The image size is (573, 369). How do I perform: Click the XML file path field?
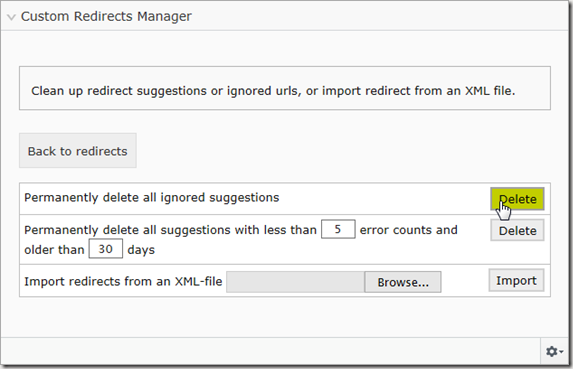tap(295, 282)
